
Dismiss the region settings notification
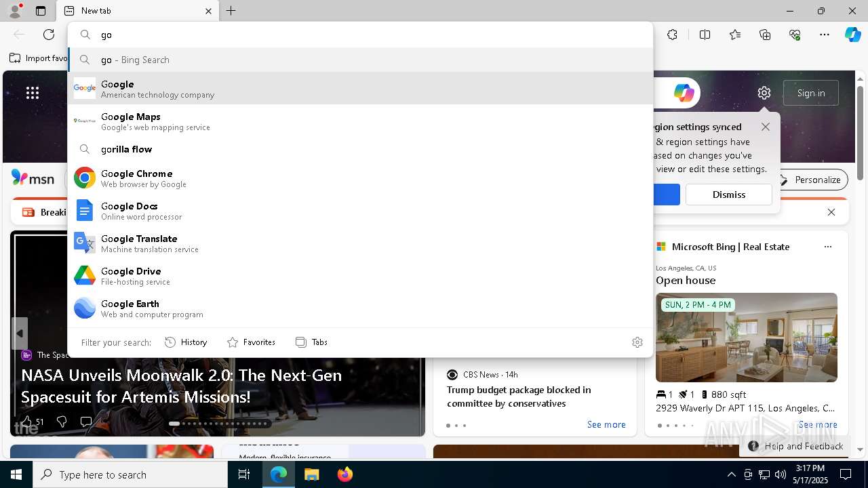729,195
